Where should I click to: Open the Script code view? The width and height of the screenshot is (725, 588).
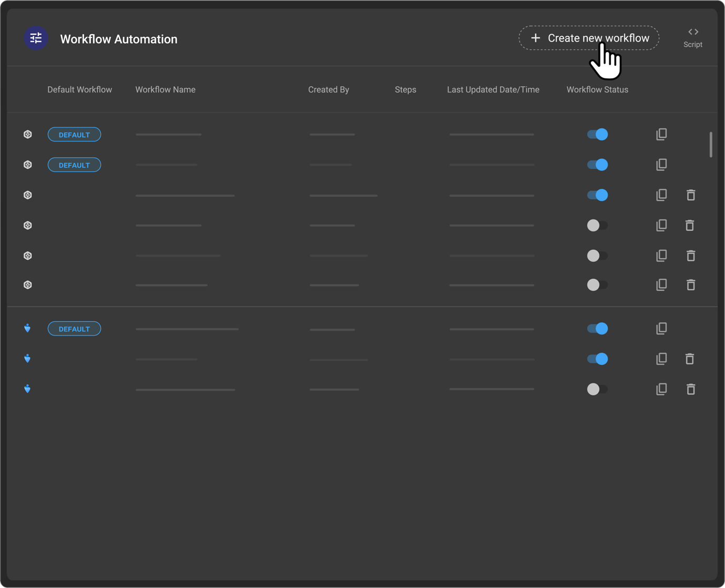click(692, 37)
